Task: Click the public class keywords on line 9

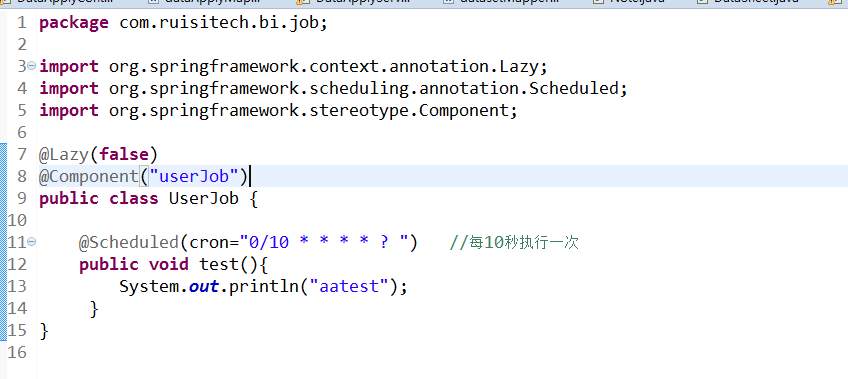Action: click(x=99, y=199)
